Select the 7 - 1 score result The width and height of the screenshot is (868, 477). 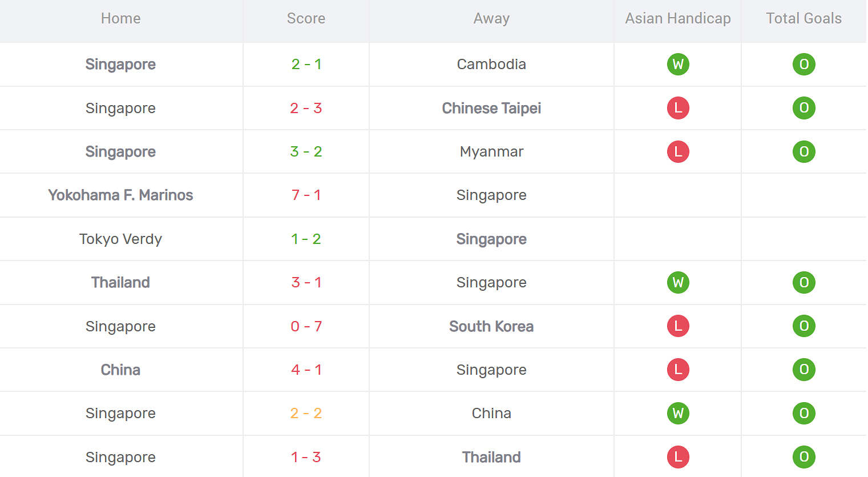tap(306, 195)
